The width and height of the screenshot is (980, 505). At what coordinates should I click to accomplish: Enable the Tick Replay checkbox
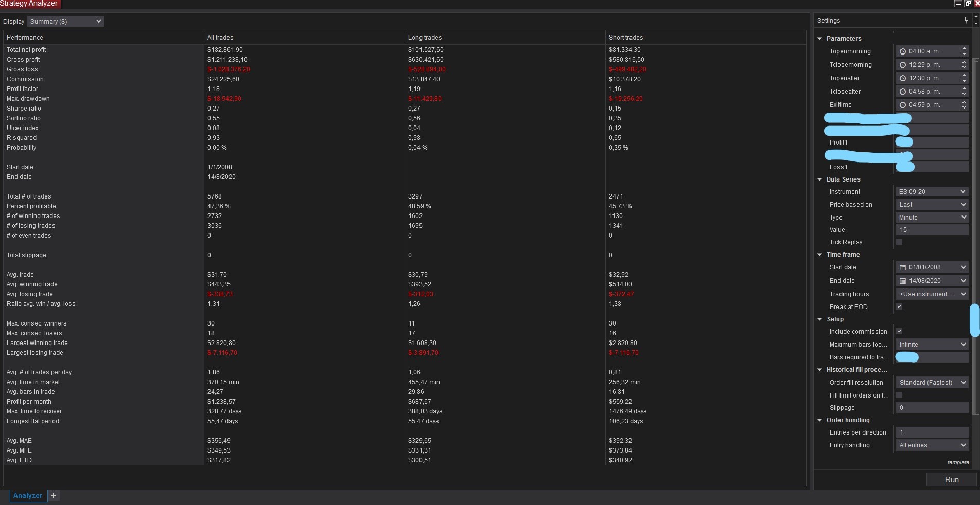(x=899, y=242)
